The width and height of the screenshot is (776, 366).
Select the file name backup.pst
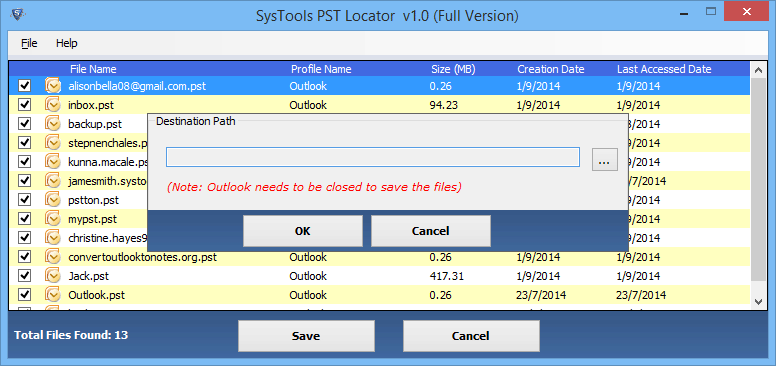(x=95, y=124)
